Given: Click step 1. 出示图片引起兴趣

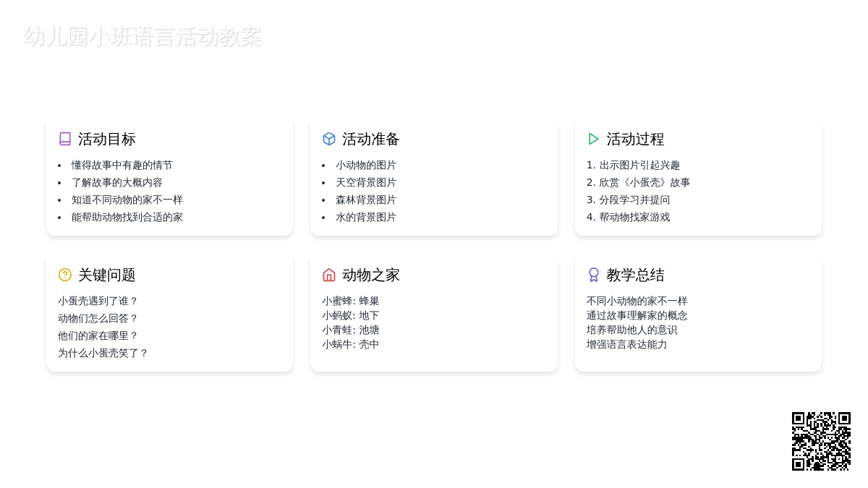Looking at the screenshot, I should [634, 165].
